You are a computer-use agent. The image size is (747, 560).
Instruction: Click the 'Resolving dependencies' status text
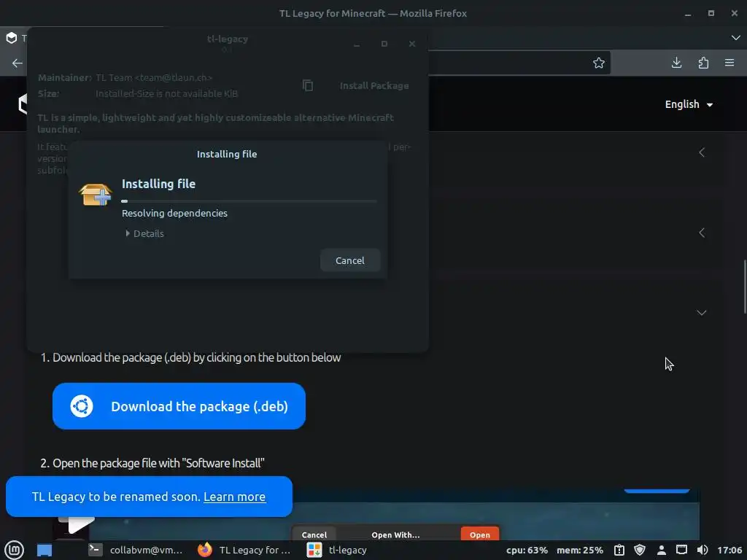[x=174, y=214]
